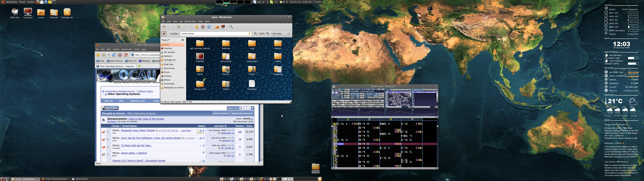
Task: Reload the folder in File Browser toolbar
Action: click(209, 27)
